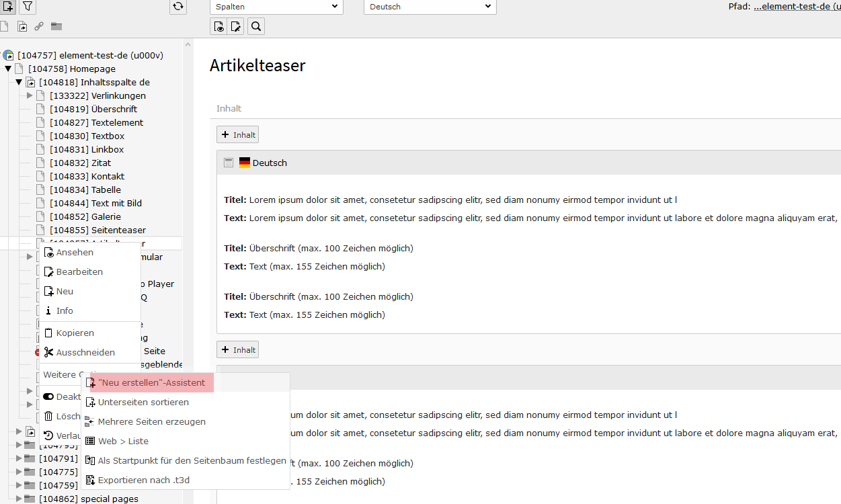
Task: Click the link page type icon
Action: tap(39, 27)
